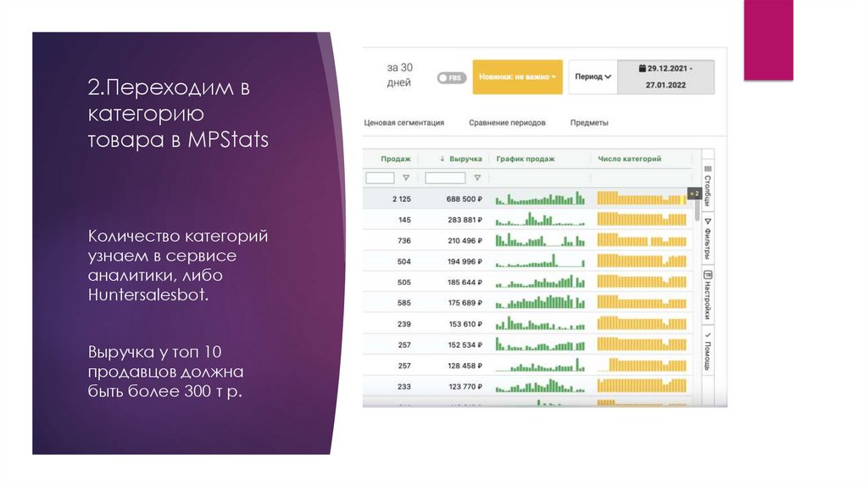The image size is (868, 487).
Task: Expand the Период dropdown
Action: 593,77
